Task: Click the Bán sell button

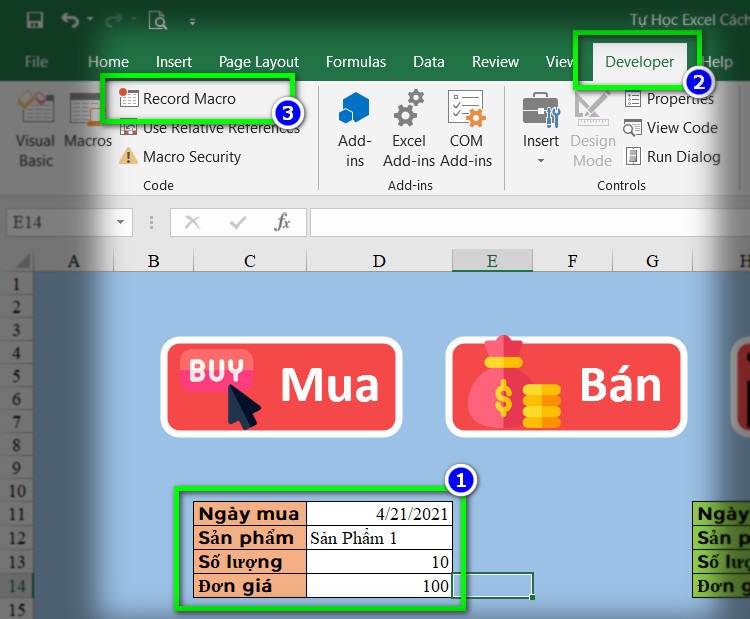Action: [566, 387]
